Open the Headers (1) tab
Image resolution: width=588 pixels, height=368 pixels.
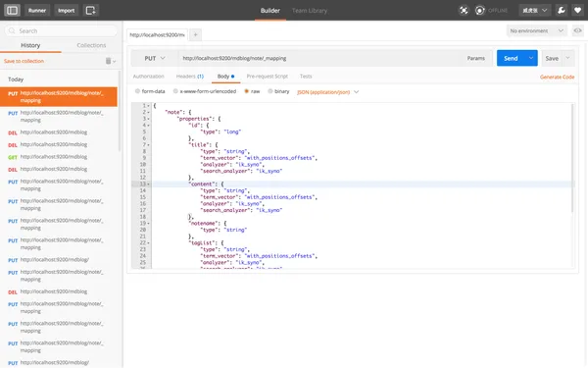point(190,77)
